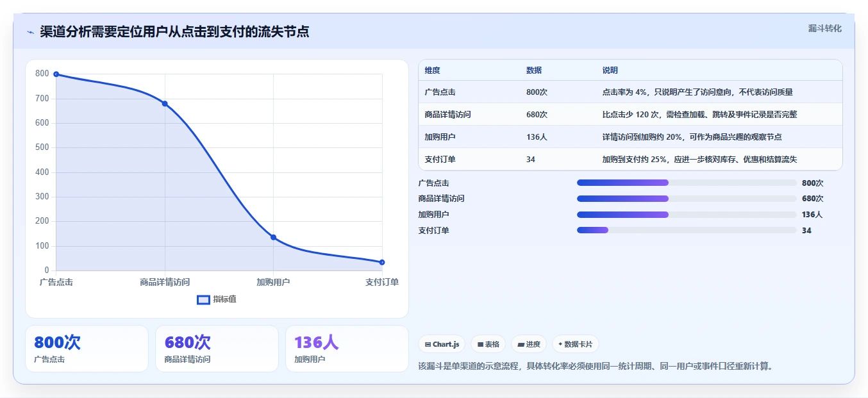Click the 说明 column header

point(610,70)
